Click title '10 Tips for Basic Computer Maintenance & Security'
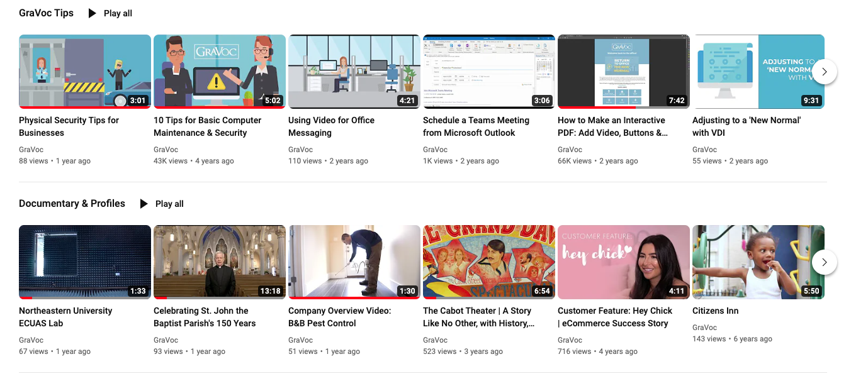The image size is (868, 381). [x=207, y=126]
